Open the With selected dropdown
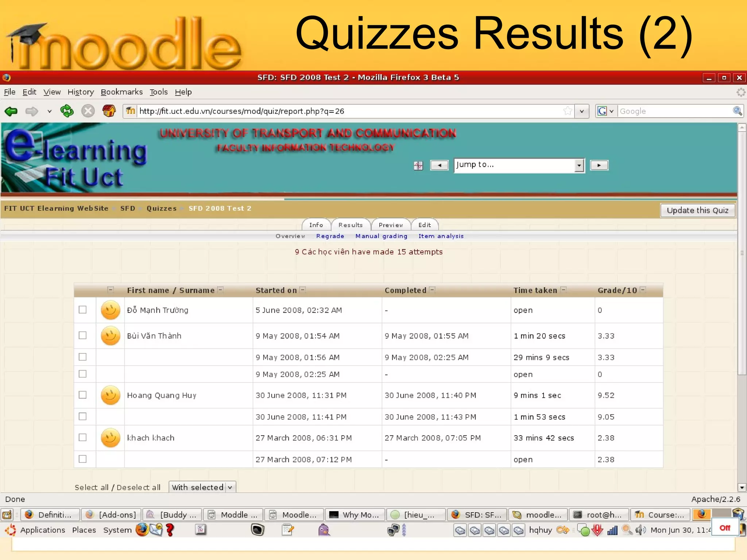This screenshot has width=747, height=560. 202,487
